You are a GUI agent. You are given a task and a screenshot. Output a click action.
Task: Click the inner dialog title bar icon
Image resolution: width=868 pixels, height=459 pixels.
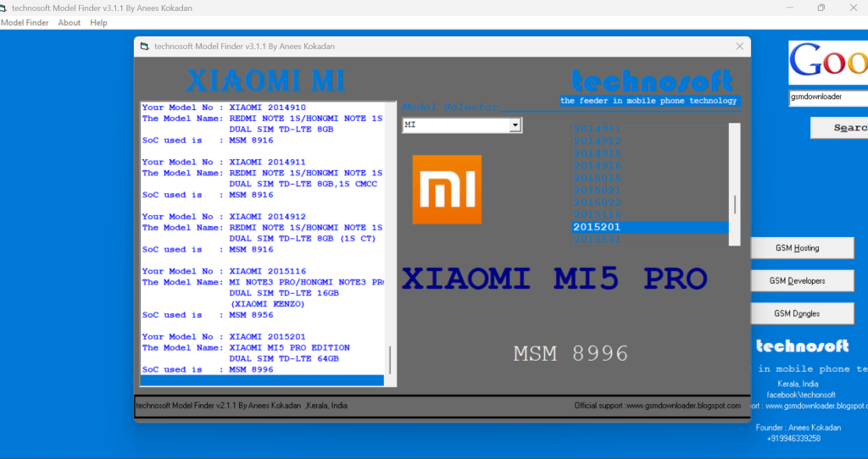point(144,47)
